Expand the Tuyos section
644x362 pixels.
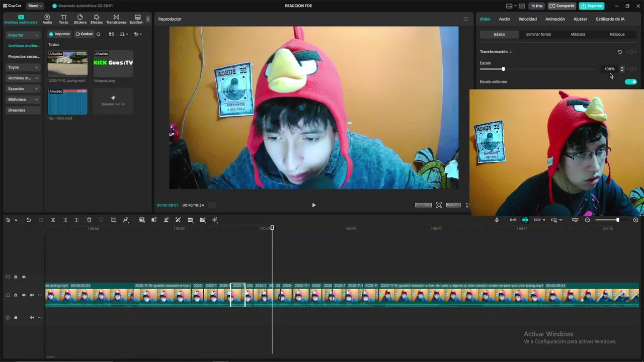coord(23,67)
